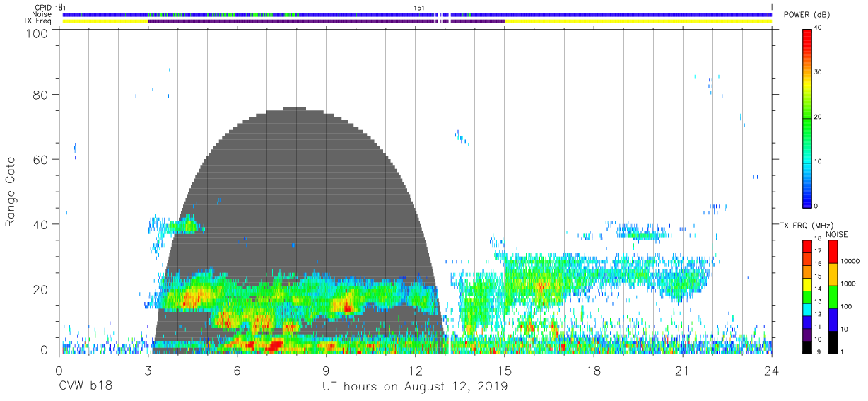Click the 10 label on POWER colorbar
The width and height of the screenshot is (868, 401).
[x=819, y=162]
